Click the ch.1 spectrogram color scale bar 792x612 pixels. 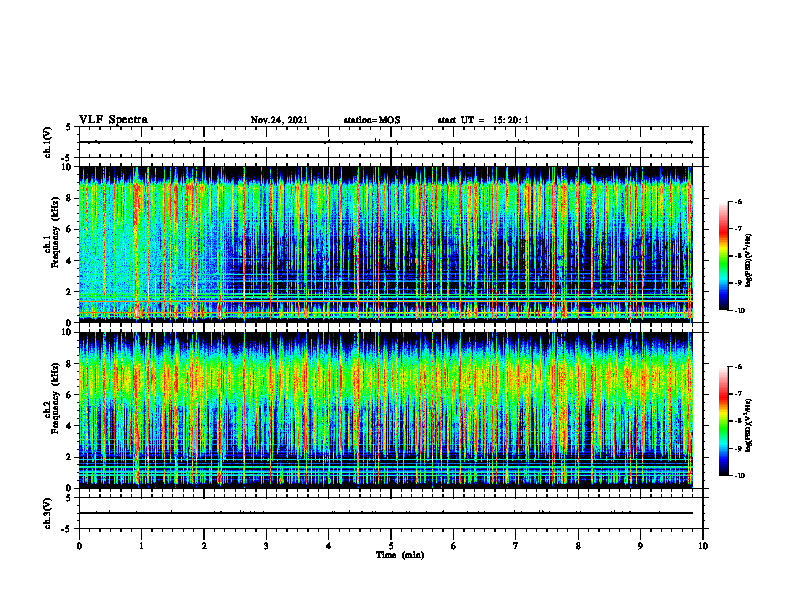(x=723, y=256)
